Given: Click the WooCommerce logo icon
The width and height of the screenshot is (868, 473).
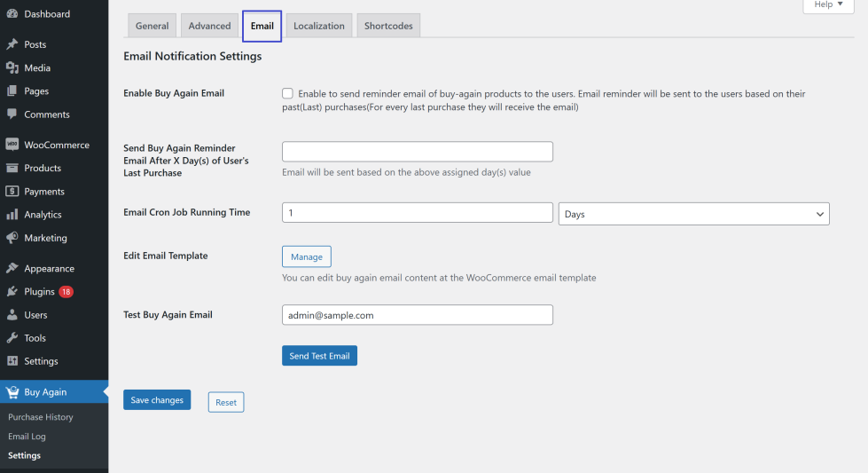Looking at the screenshot, I should (12, 145).
